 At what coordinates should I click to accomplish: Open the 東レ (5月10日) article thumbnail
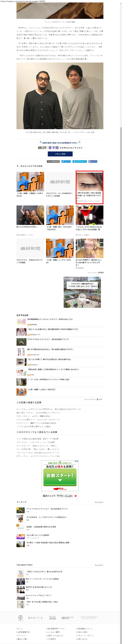(x=60, y=215)
